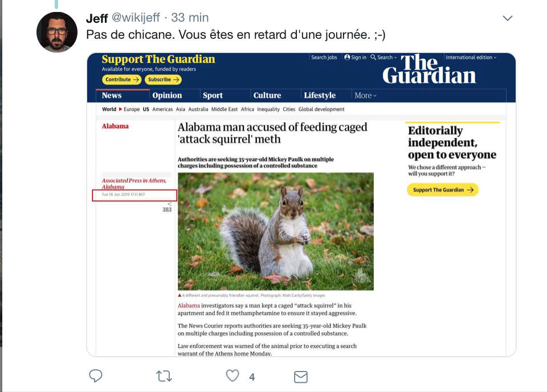Open International edition dropdown
This screenshot has width=547, height=392.
point(471,57)
